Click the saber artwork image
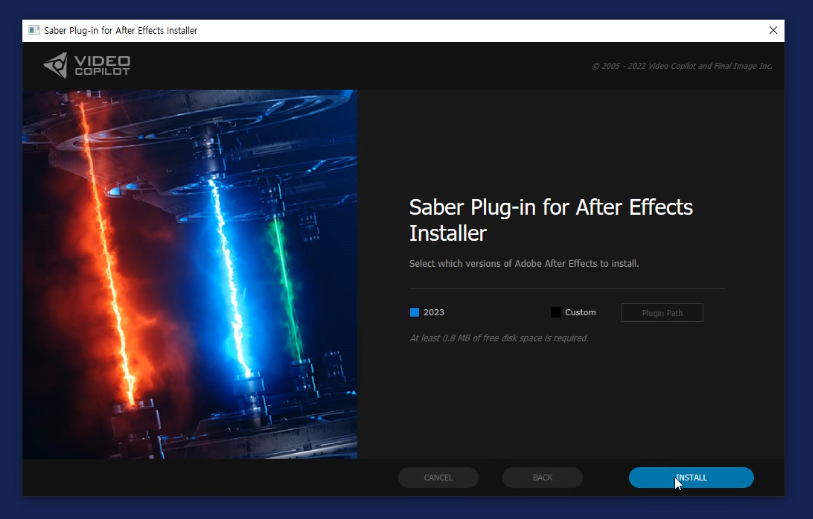 pos(190,274)
